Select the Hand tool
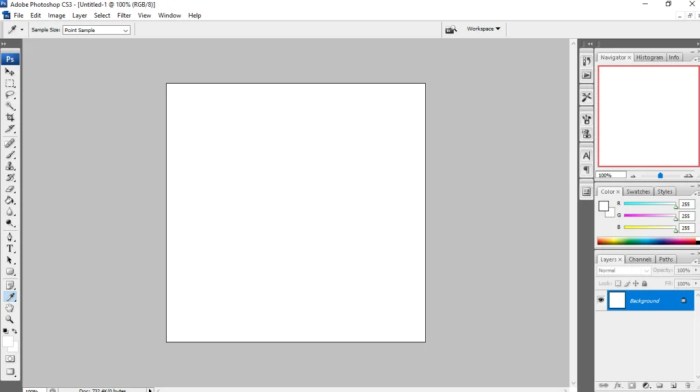The image size is (700, 392). tap(10, 308)
